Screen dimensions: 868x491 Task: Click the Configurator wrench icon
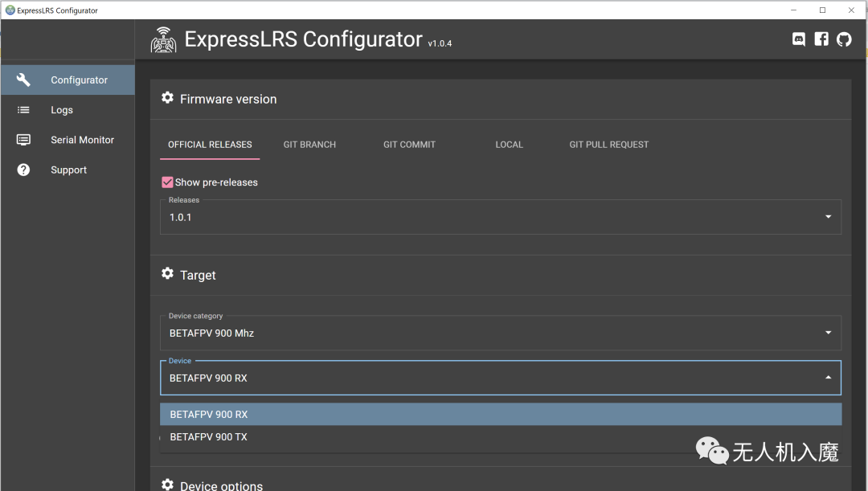click(23, 80)
